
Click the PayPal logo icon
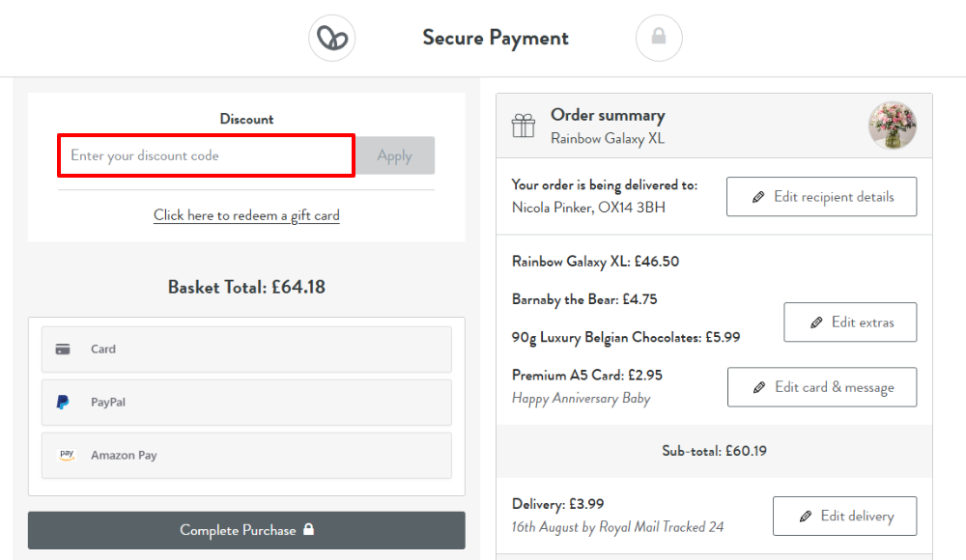coord(63,403)
